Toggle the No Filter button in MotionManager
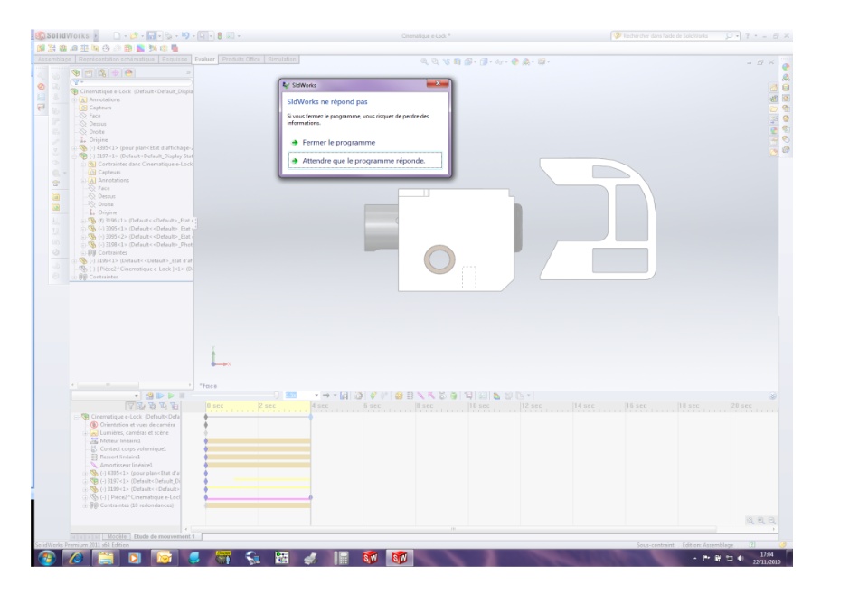This screenshot has width=868, height=613. 130,407
